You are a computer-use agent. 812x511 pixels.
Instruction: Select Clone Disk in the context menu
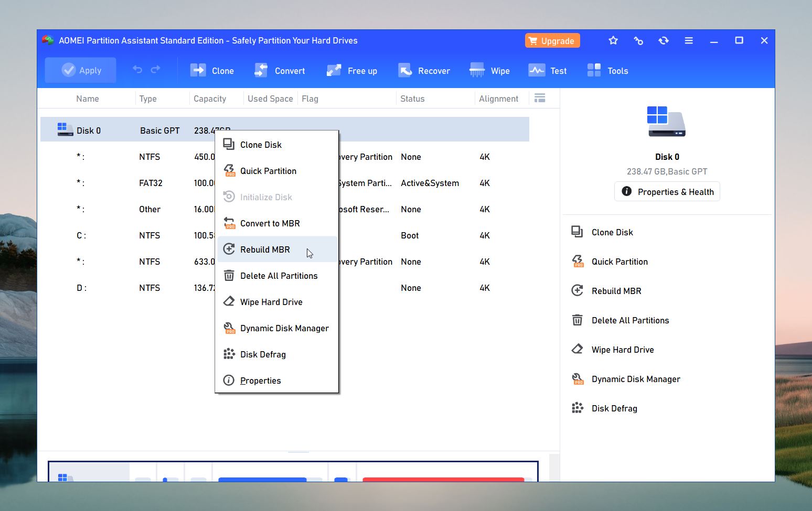coord(276,145)
